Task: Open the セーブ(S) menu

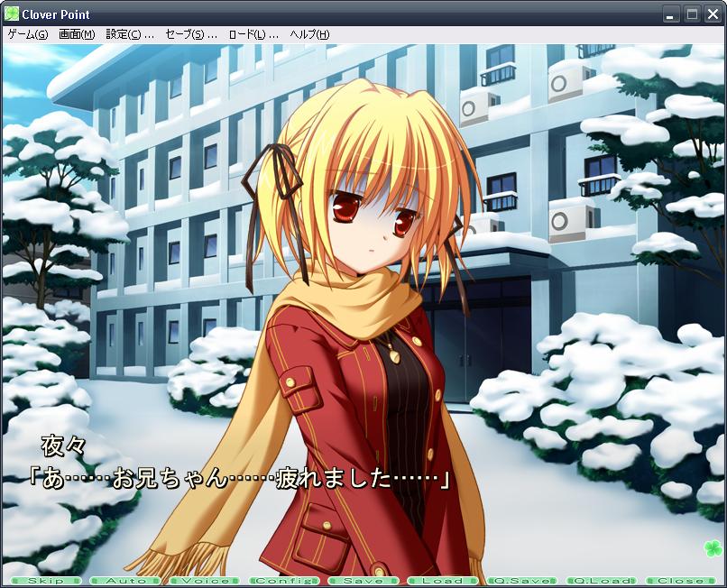Action: (x=191, y=35)
